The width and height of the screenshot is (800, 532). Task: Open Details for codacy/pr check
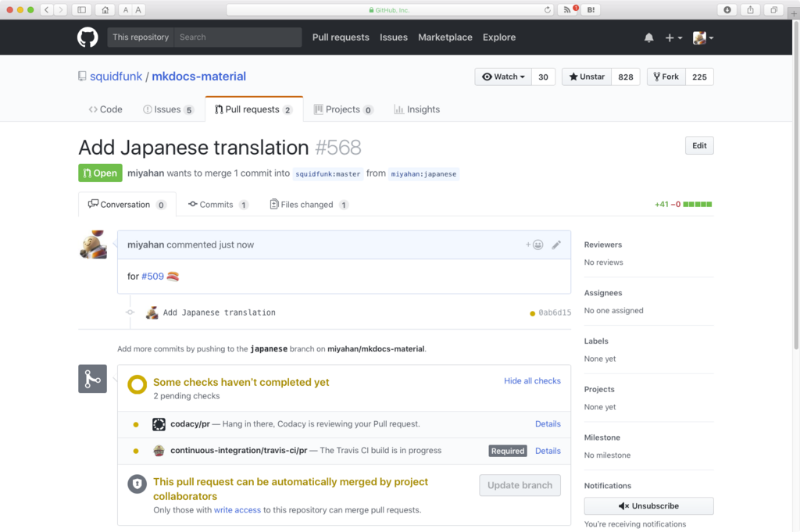[548, 424]
